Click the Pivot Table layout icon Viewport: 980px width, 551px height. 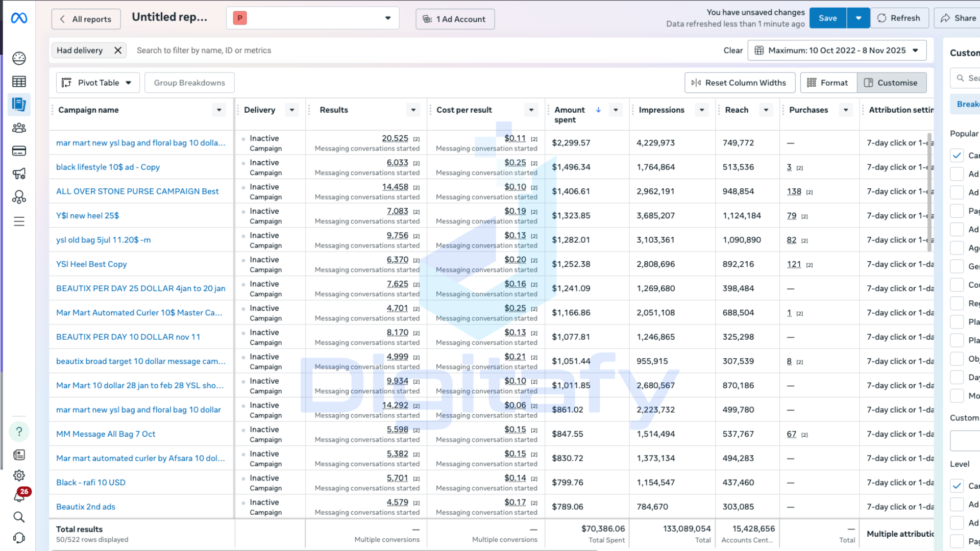click(x=67, y=83)
